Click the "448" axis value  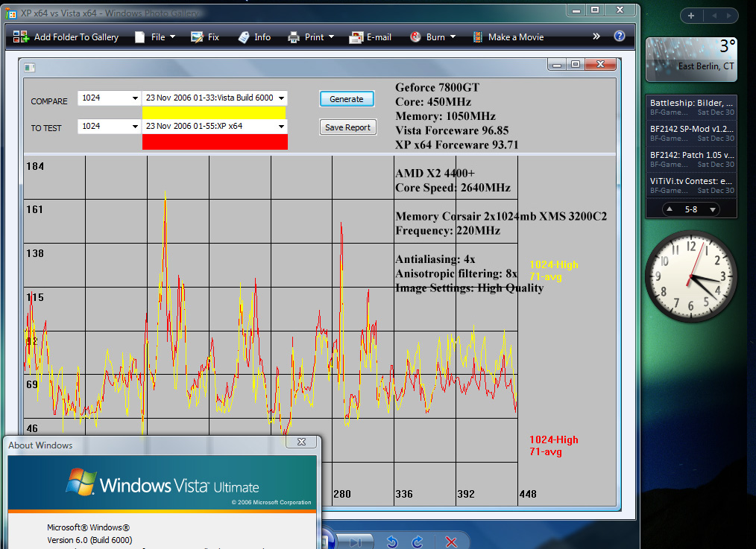click(528, 494)
